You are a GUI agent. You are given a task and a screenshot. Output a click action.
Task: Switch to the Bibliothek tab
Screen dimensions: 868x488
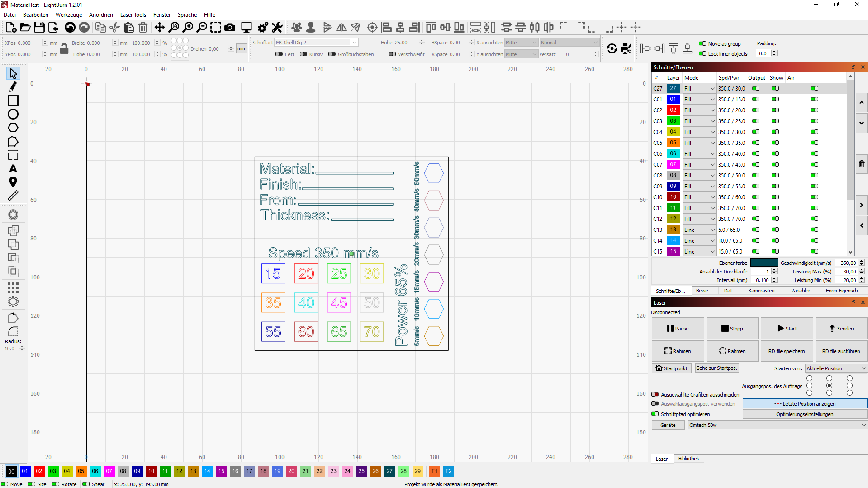[x=688, y=459]
